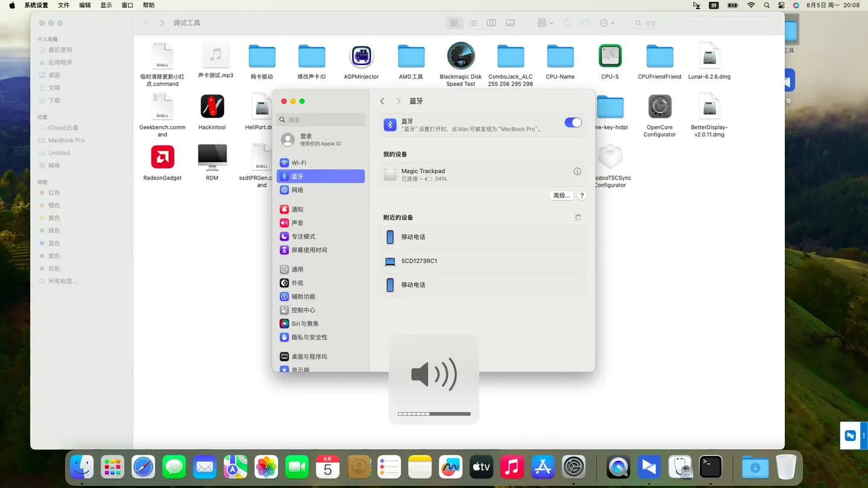Select Wi-Fi in settings sidebar

298,163
